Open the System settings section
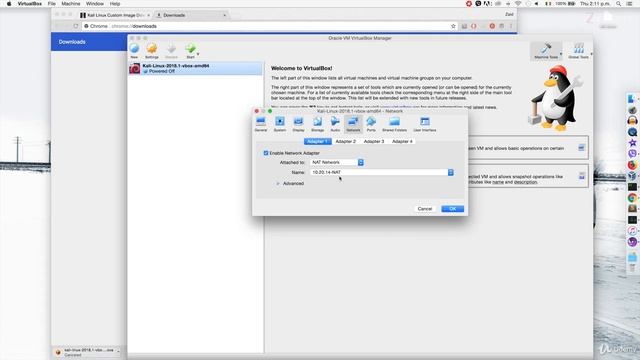The width and height of the screenshot is (640, 360). [280, 124]
